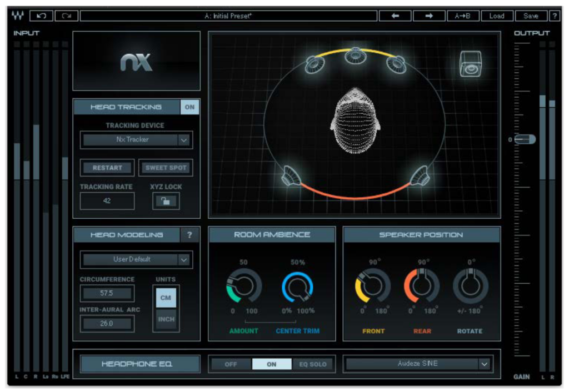
Task: Toggle Head Tracking ON switch
Action: click(x=189, y=107)
